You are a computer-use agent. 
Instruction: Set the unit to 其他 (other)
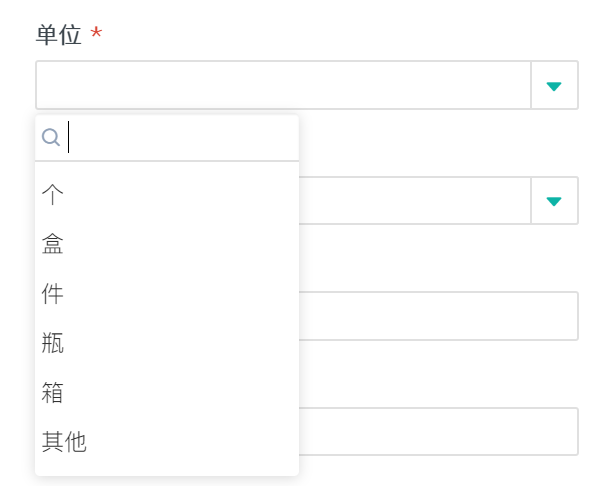65,442
